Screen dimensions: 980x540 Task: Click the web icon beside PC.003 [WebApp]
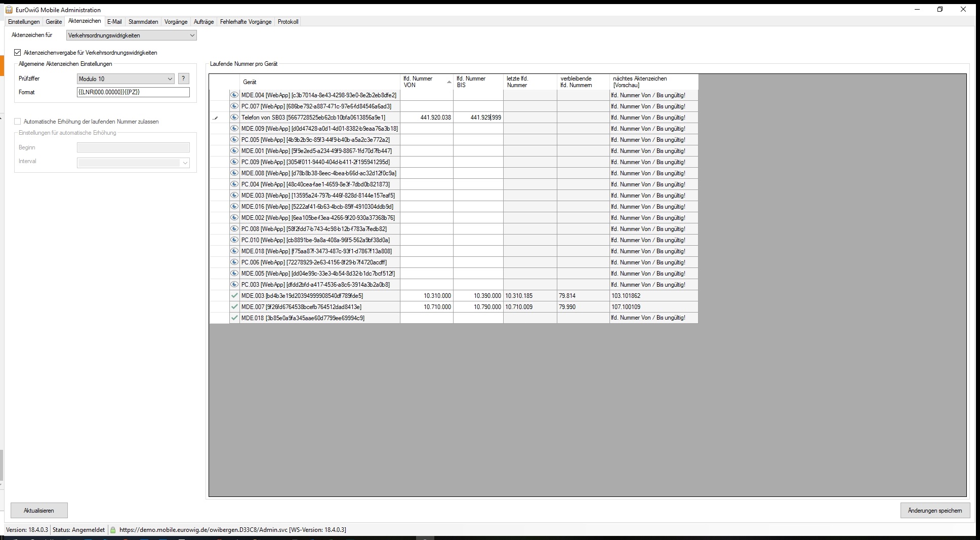[x=234, y=285]
